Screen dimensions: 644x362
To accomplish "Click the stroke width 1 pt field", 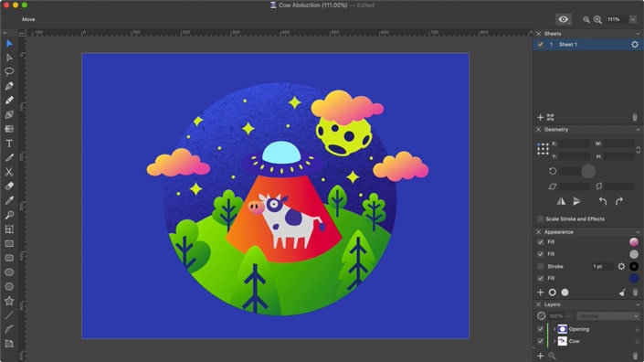I will coord(602,266).
